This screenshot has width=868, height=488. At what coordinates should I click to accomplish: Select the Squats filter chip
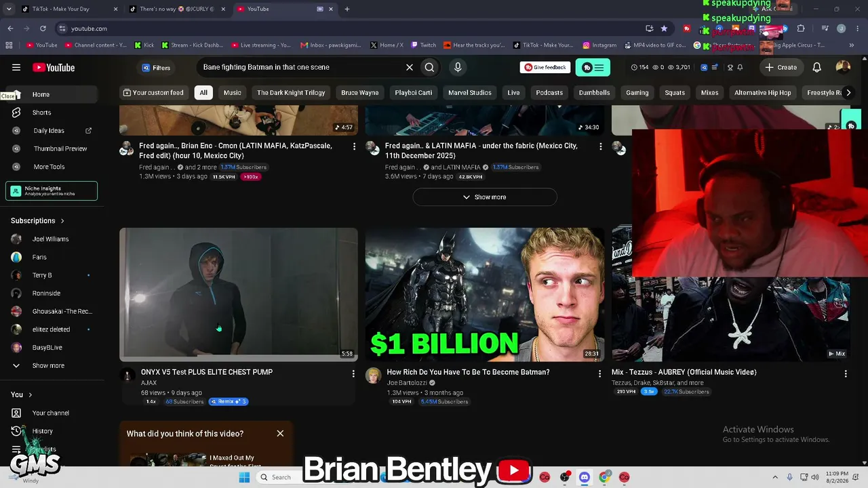675,92
